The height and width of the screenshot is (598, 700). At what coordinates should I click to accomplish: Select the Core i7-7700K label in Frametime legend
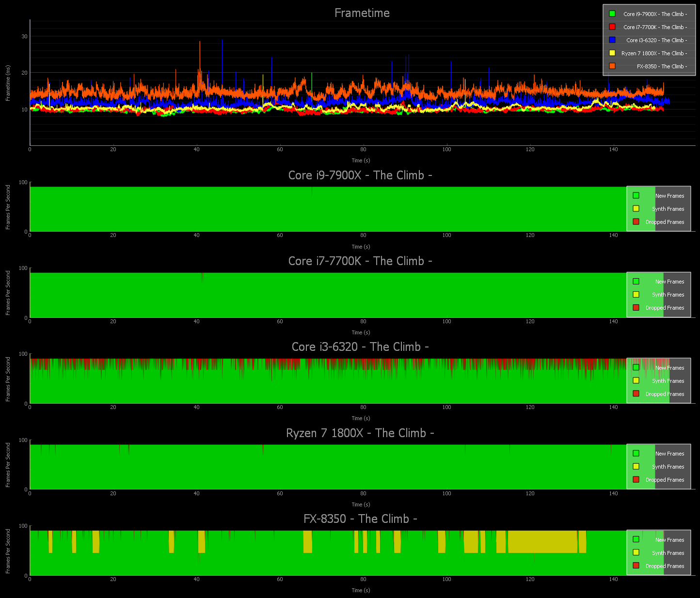coord(655,27)
